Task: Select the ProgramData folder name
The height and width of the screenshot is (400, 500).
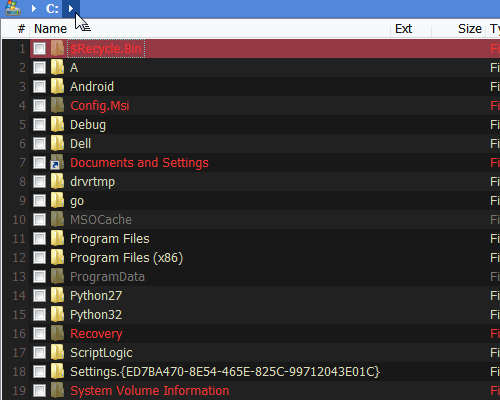Action: click(107, 277)
